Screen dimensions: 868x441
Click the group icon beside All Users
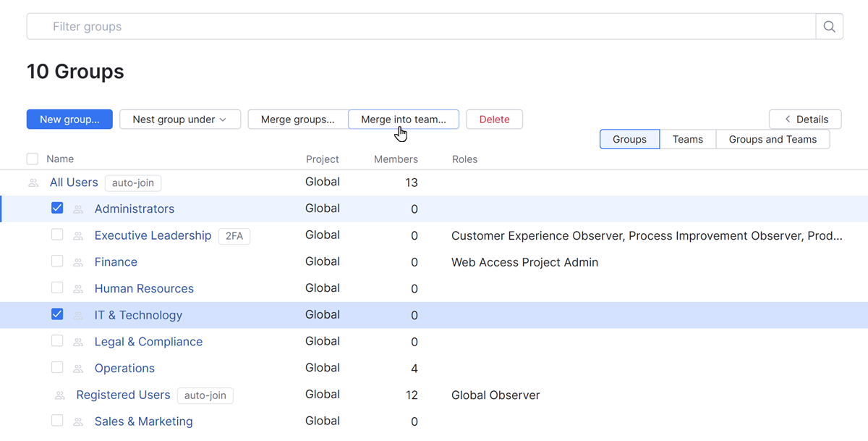[33, 183]
